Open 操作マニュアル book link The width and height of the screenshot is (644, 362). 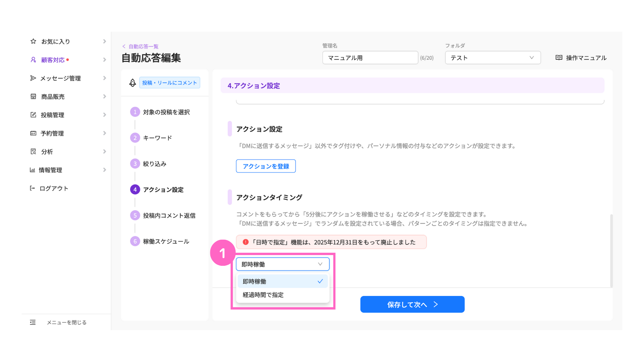581,58
